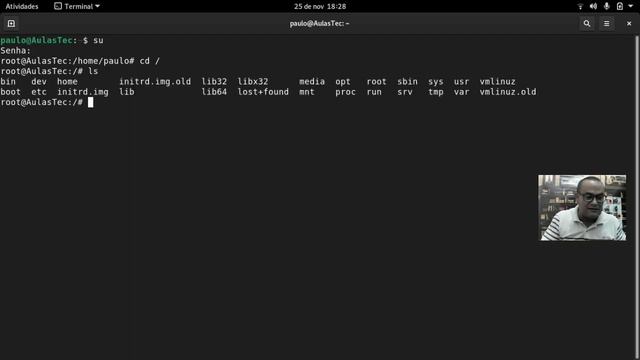Open the clock and calendar panel
The image size is (640, 360).
coord(320,6)
